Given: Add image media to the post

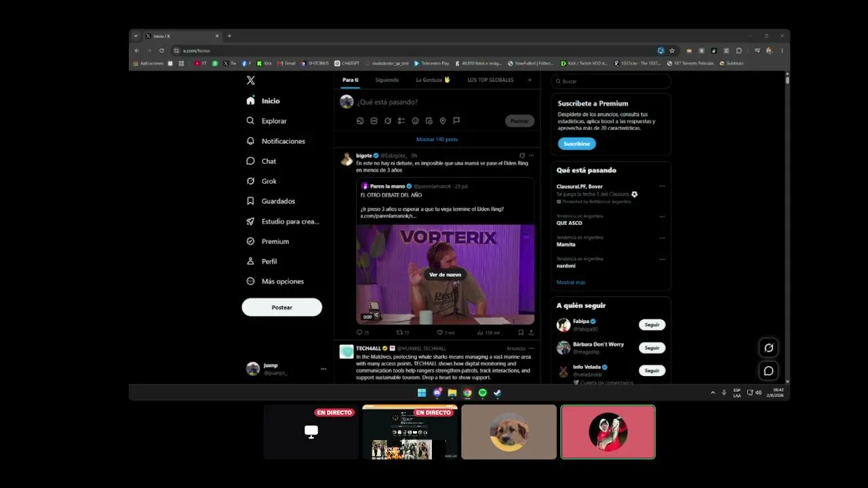Looking at the screenshot, I should click(360, 121).
